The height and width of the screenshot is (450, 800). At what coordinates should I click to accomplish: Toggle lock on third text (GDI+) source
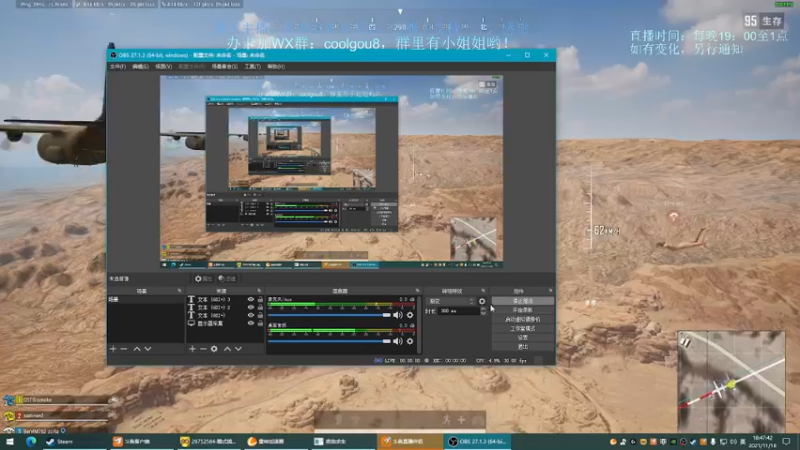point(260,315)
